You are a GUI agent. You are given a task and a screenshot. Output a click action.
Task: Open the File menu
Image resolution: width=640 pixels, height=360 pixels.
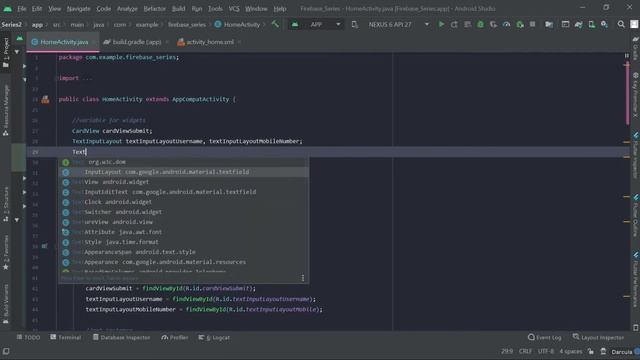[x=22, y=9]
